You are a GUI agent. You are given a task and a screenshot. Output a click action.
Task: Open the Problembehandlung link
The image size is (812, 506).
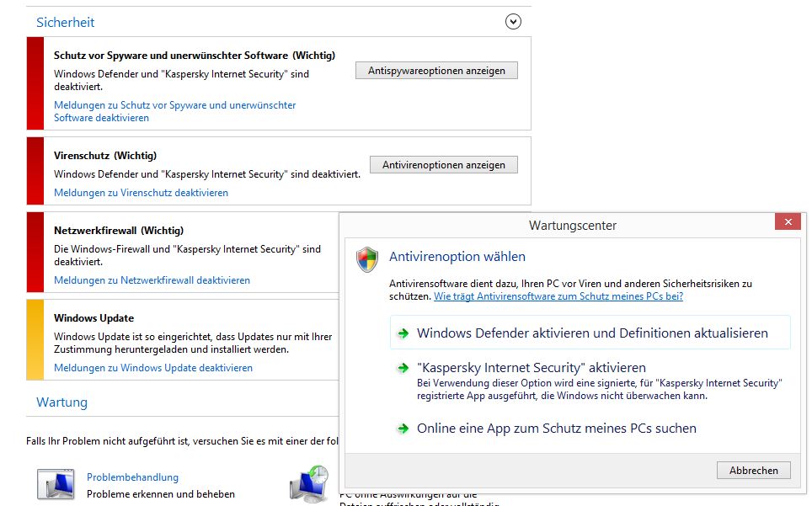[x=132, y=477]
